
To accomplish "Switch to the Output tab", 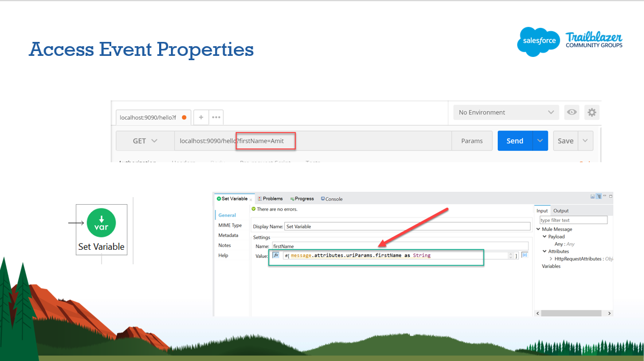I will tap(561, 211).
